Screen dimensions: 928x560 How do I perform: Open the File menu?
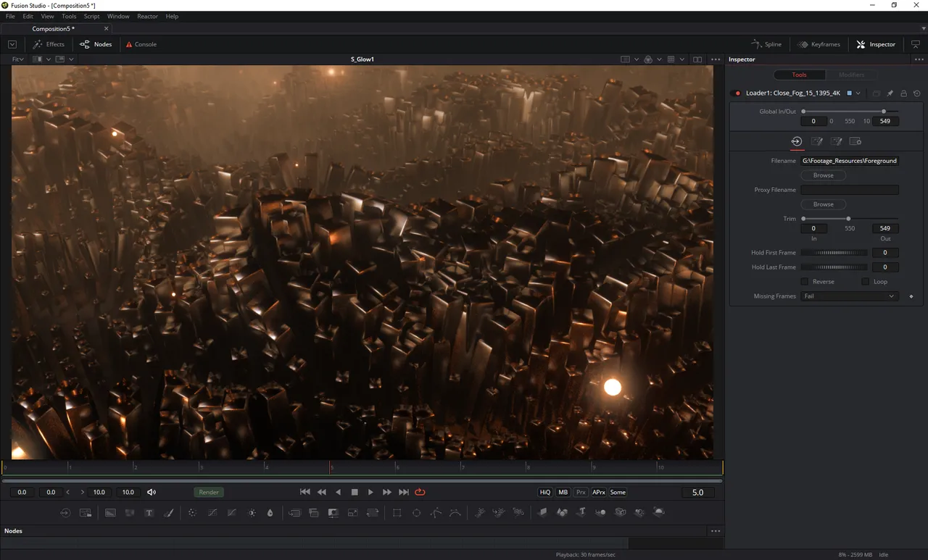coord(10,16)
